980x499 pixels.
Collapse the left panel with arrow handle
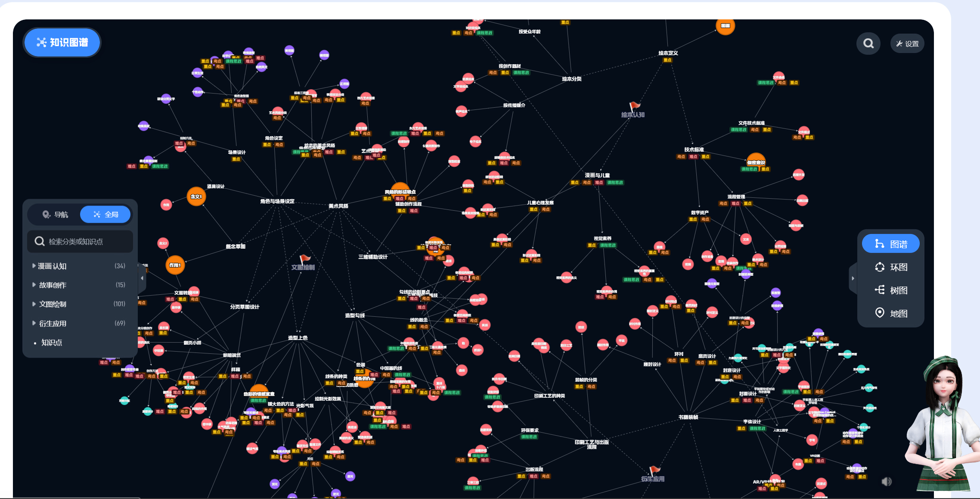click(x=142, y=278)
